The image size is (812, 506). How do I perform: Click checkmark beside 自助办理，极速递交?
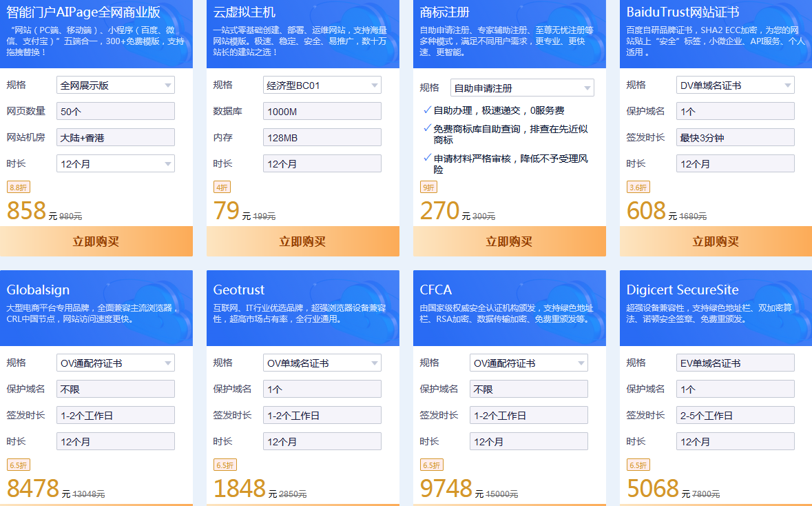427,110
